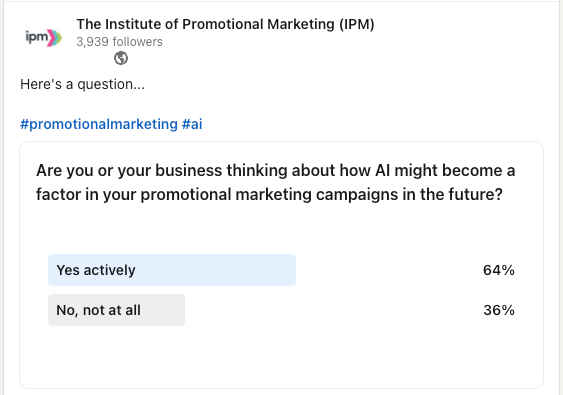Click the "Here's a question..." post text

click(82, 84)
